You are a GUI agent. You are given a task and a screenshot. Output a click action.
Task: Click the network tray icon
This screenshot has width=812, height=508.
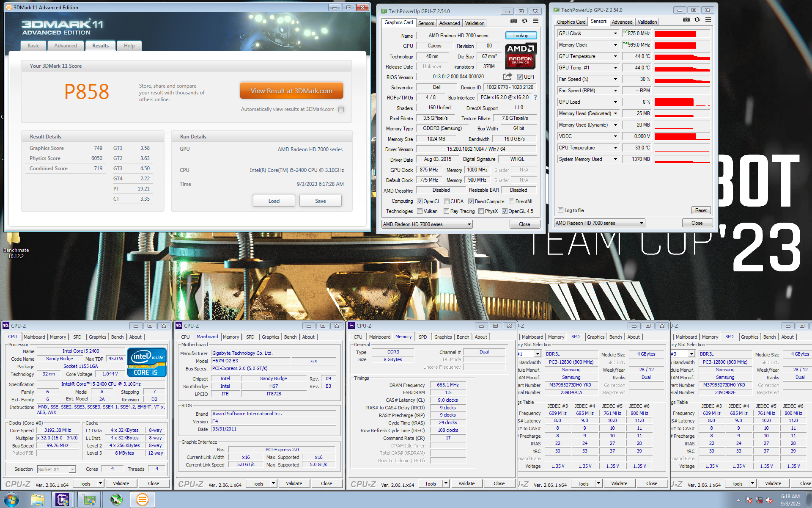[x=760, y=500]
